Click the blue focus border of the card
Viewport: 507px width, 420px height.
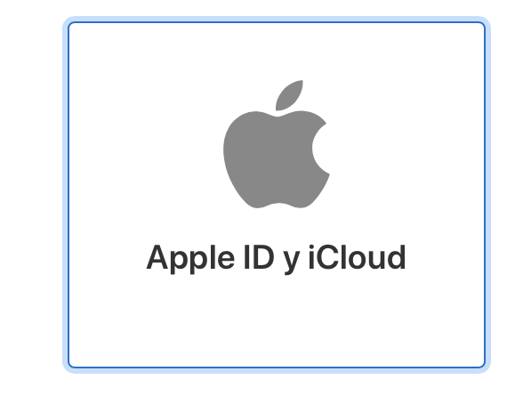pos(277,22)
